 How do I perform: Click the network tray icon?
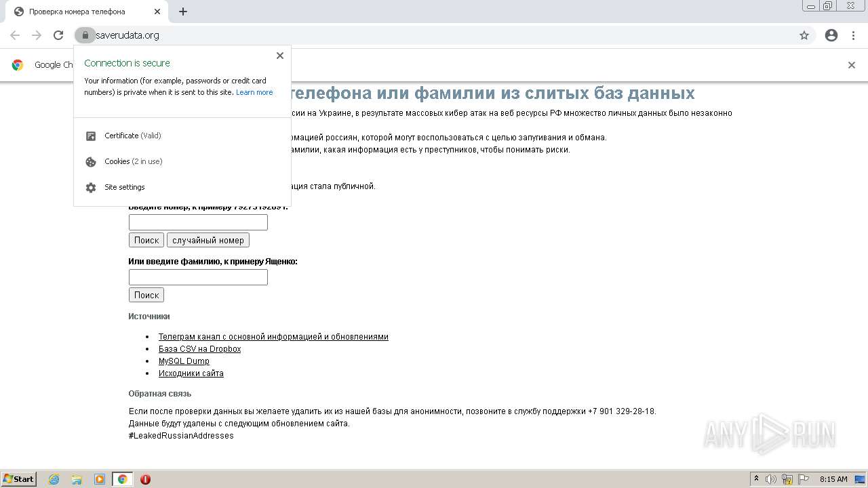[x=787, y=479]
